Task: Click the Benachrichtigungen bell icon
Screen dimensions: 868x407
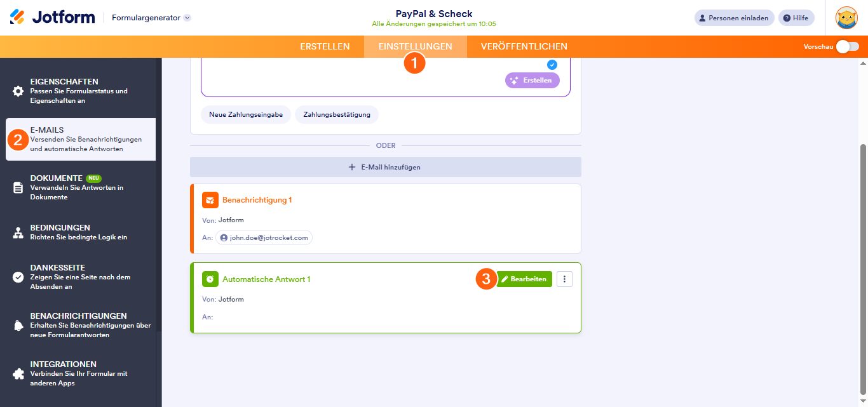Action: click(x=18, y=325)
